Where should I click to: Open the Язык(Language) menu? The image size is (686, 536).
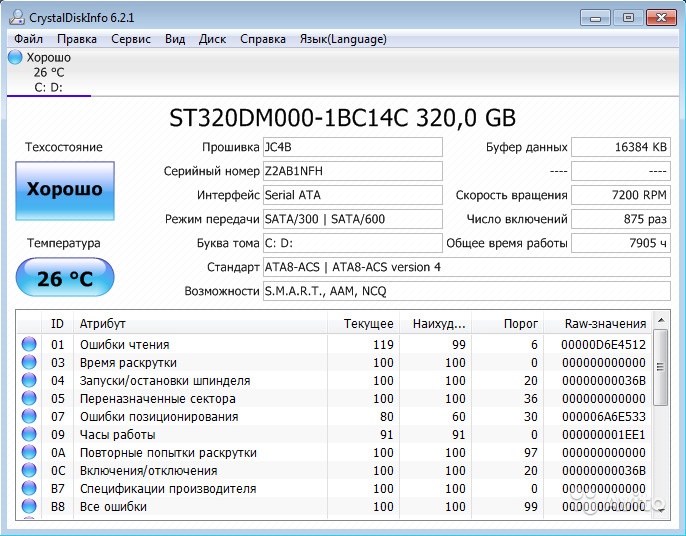click(343, 39)
